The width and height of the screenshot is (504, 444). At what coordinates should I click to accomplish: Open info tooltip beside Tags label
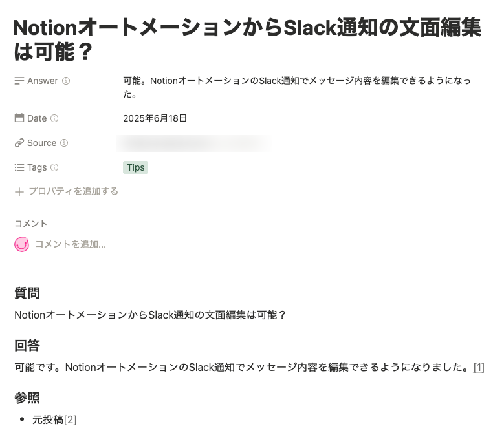(x=54, y=167)
